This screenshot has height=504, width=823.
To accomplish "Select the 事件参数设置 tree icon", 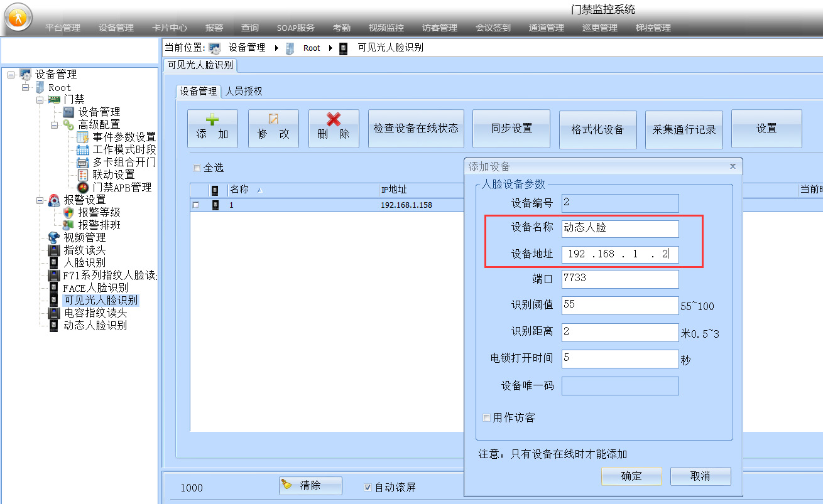I will click(x=82, y=137).
